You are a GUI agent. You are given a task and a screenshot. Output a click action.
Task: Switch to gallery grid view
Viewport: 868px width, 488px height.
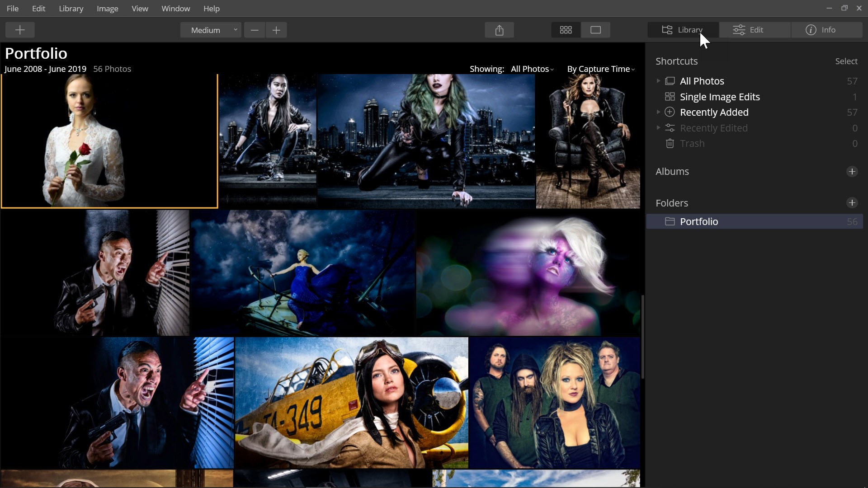tap(566, 30)
